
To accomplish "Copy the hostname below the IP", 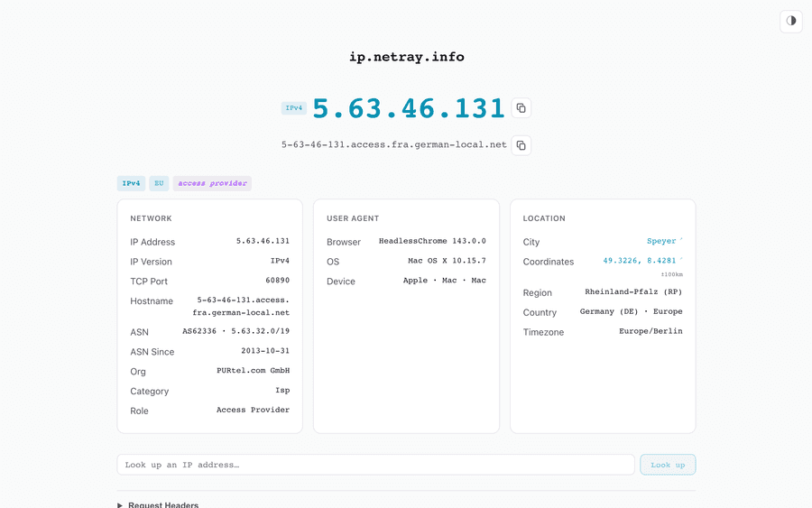I will (521, 145).
